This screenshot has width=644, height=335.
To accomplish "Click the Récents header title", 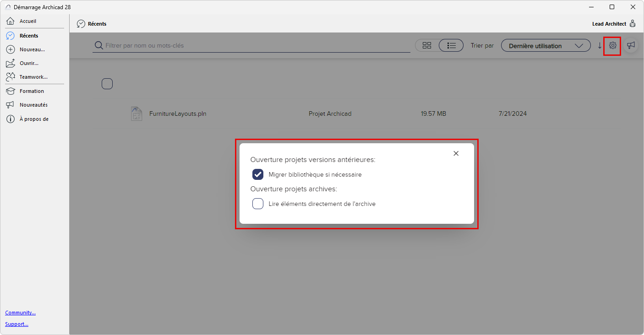I will pyautogui.click(x=97, y=24).
